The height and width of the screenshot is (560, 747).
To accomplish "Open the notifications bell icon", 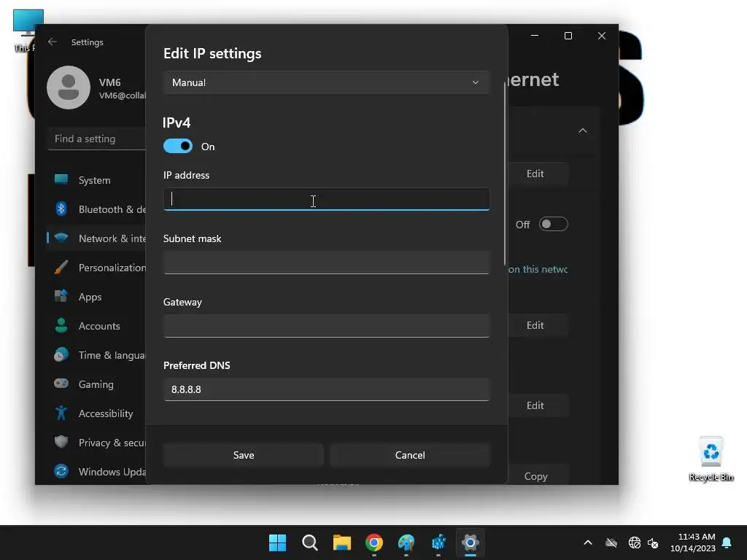I will coord(727,542).
